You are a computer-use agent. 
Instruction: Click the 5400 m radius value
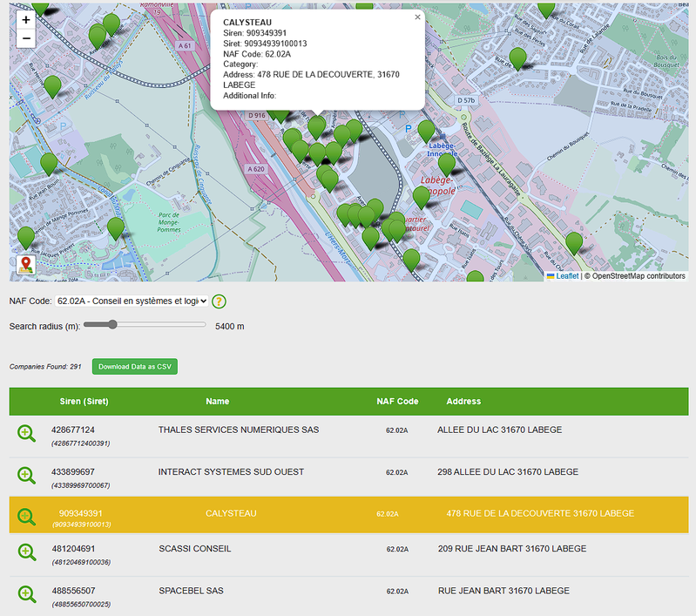pyautogui.click(x=229, y=327)
